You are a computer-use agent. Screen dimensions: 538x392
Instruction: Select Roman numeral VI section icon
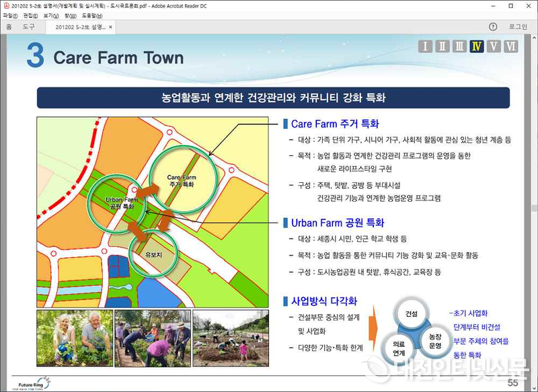[510, 46]
